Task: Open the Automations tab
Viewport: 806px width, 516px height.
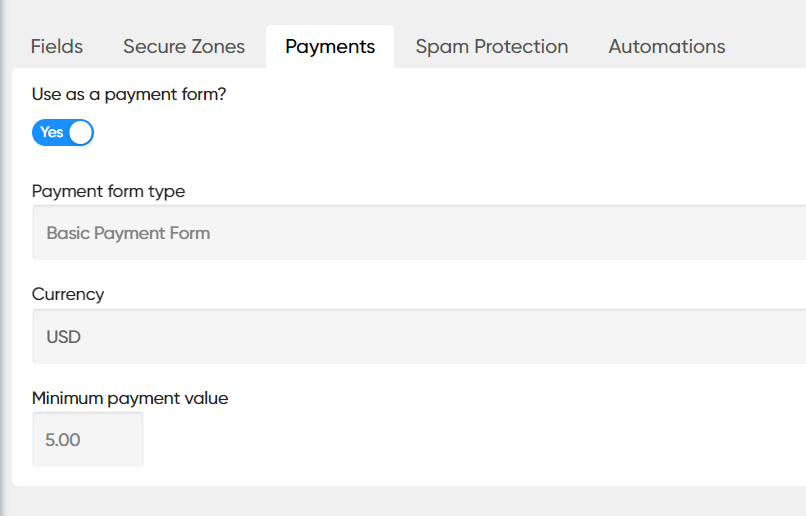Action: [667, 47]
